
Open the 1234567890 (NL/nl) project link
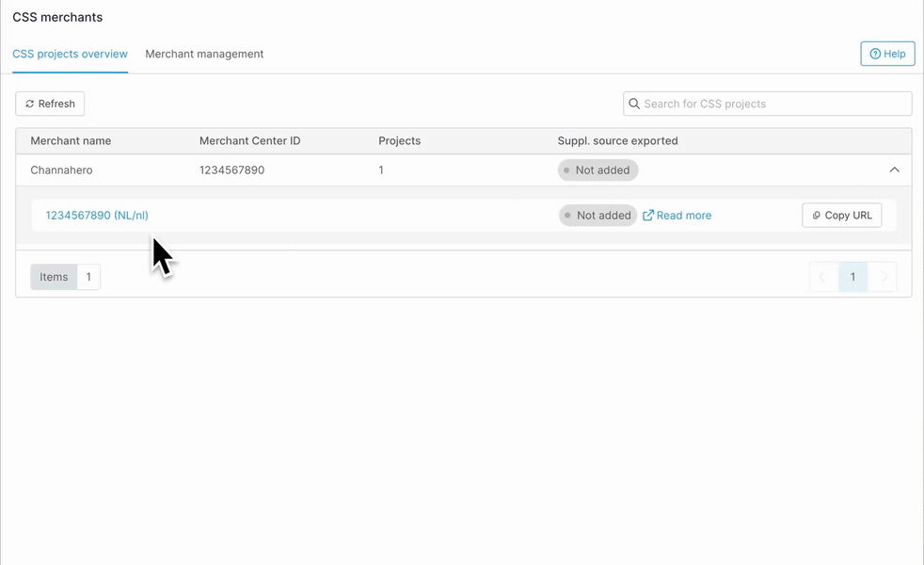[x=96, y=215]
